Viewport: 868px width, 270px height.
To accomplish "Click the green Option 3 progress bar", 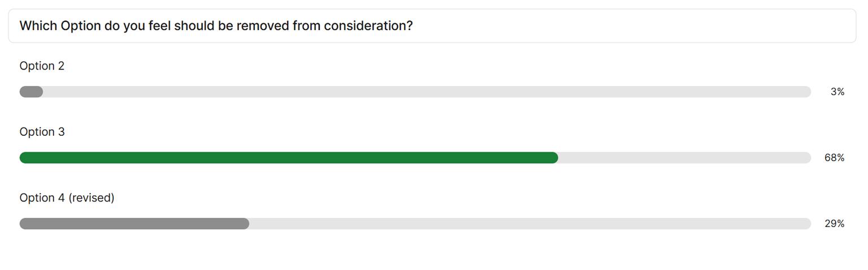I will tap(288, 158).
